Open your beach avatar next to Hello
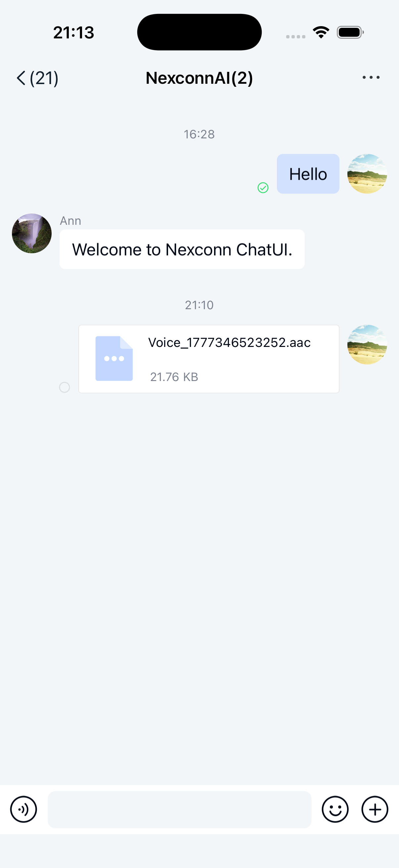This screenshot has height=868, width=399. click(x=367, y=174)
